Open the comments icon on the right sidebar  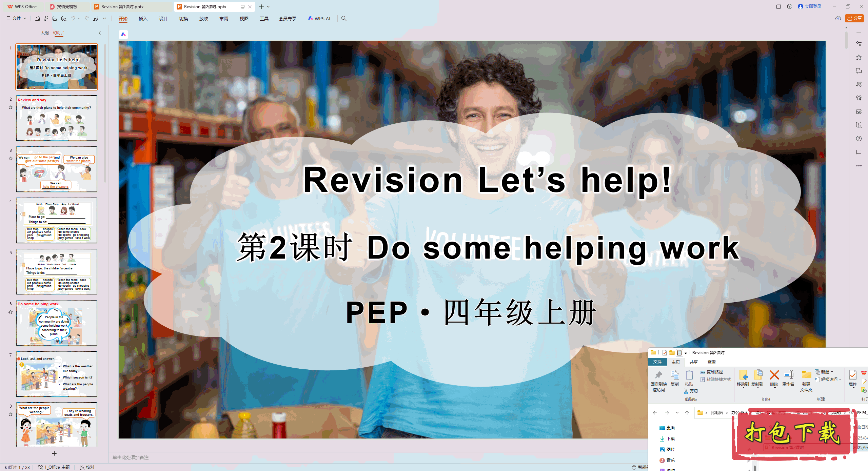tap(859, 152)
